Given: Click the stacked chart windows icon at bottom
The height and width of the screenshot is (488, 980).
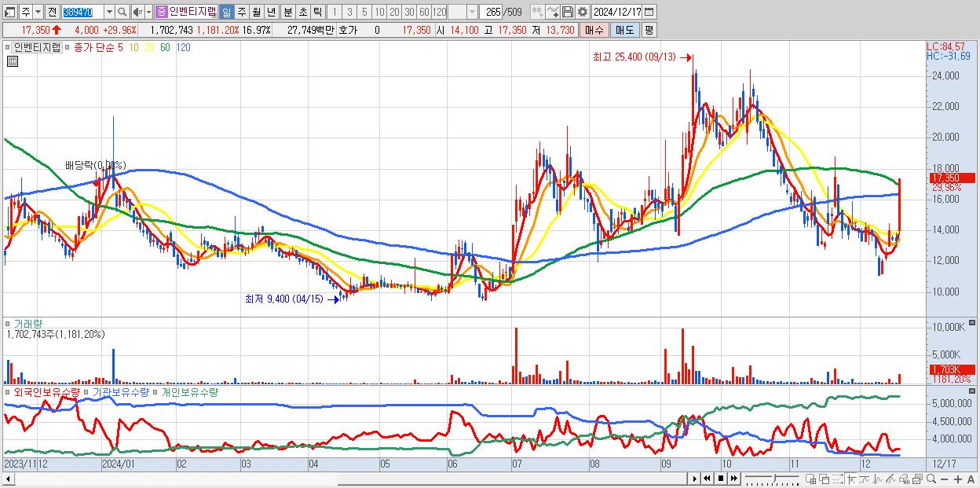Looking at the screenshot, I should [917, 479].
